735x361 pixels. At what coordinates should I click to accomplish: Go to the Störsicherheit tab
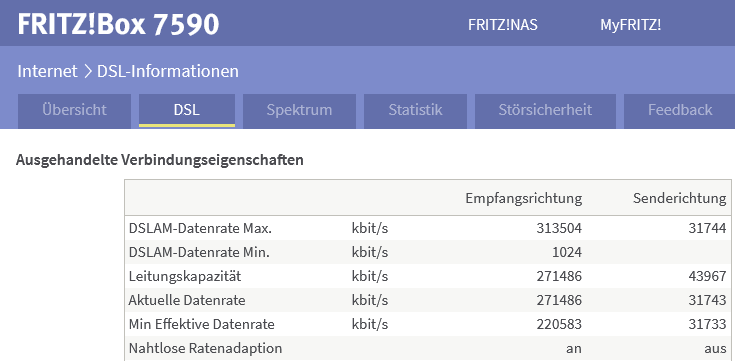545,111
